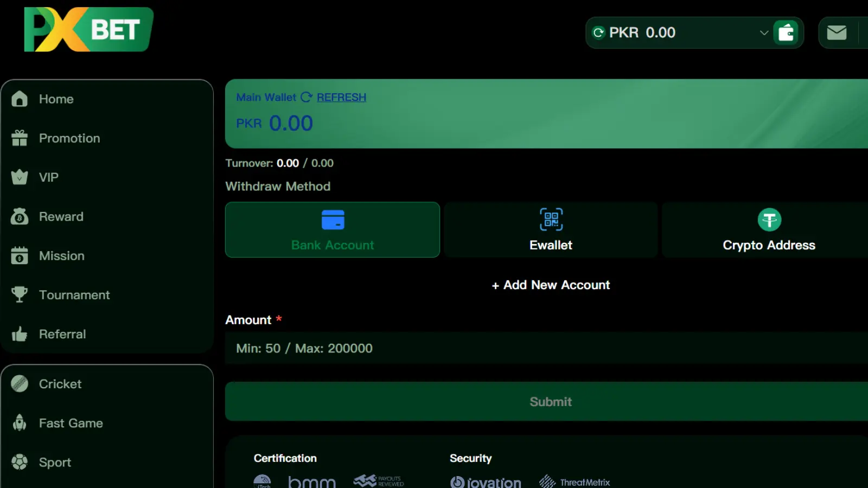Click the Reward money bag icon

click(x=20, y=216)
